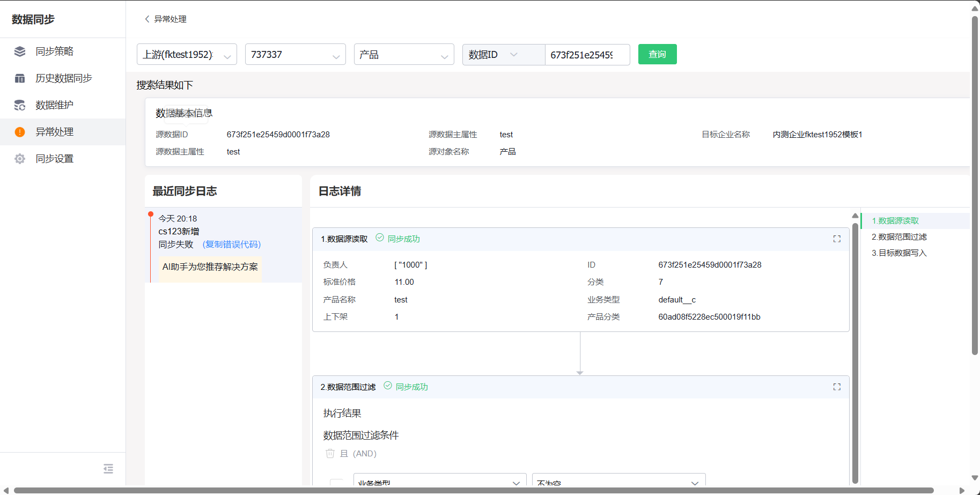Select 3.目标数据写入 in the step list

(x=899, y=253)
